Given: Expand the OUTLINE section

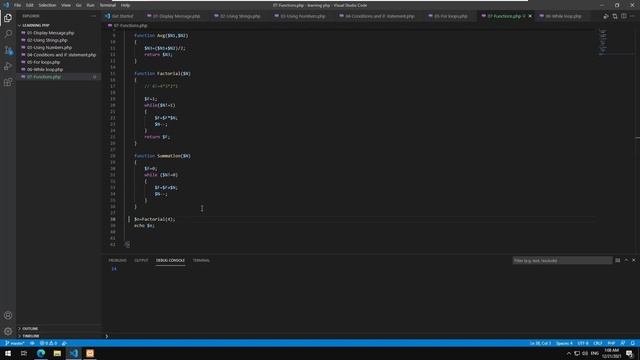Looking at the screenshot, I should point(30,329).
